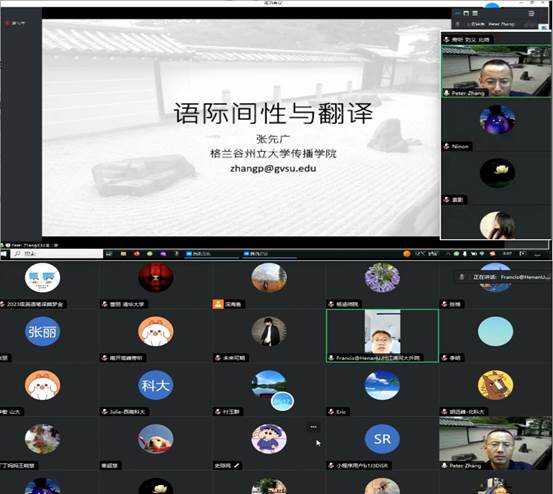Select the light blue circle avatar tile
553x494 pixels.
[x=495, y=331]
